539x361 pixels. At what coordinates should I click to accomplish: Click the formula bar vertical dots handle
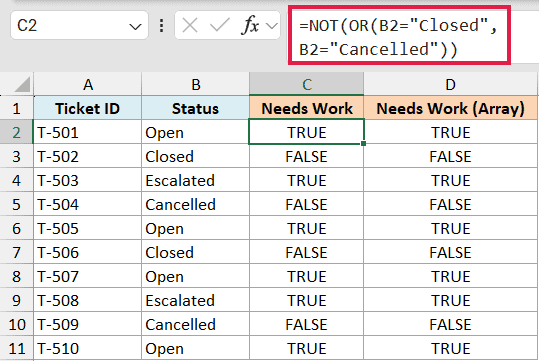pos(161,26)
